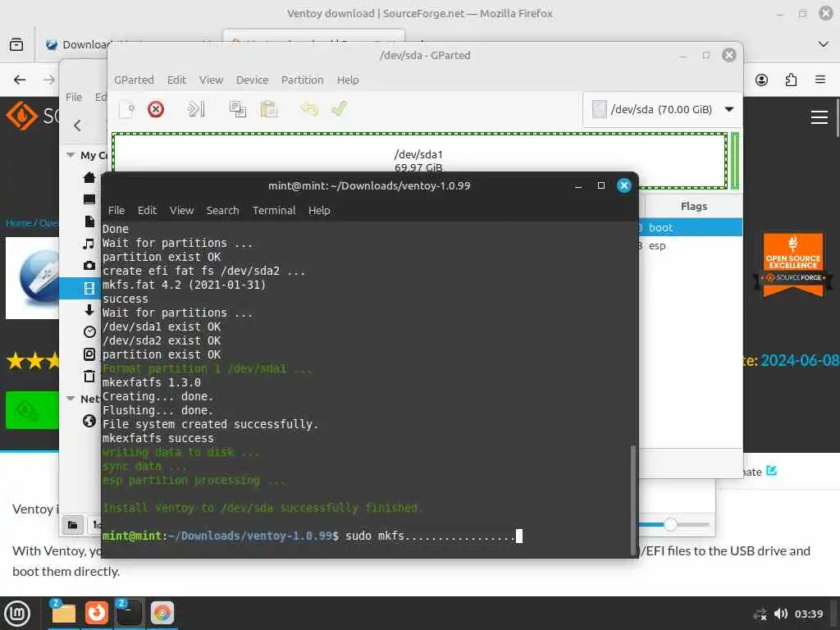Select the row with esp flag
Screen dimensions: 840x630
coord(691,246)
